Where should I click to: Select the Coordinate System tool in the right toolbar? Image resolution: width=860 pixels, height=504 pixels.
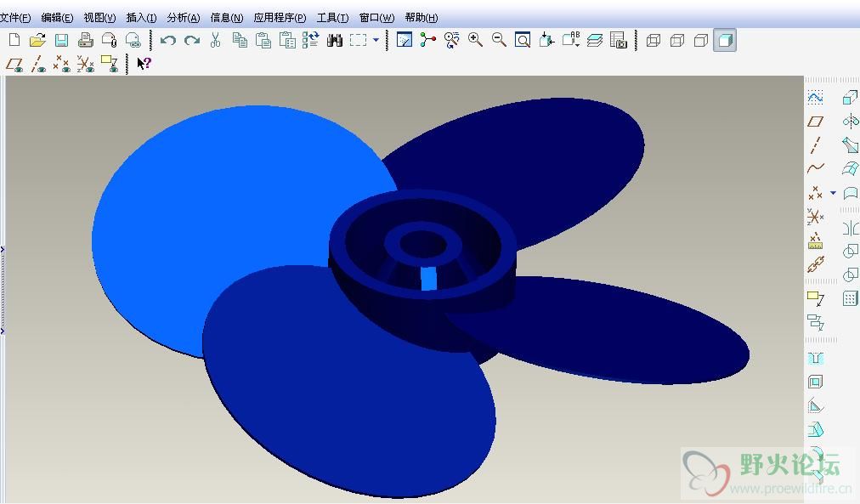click(x=816, y=217)
